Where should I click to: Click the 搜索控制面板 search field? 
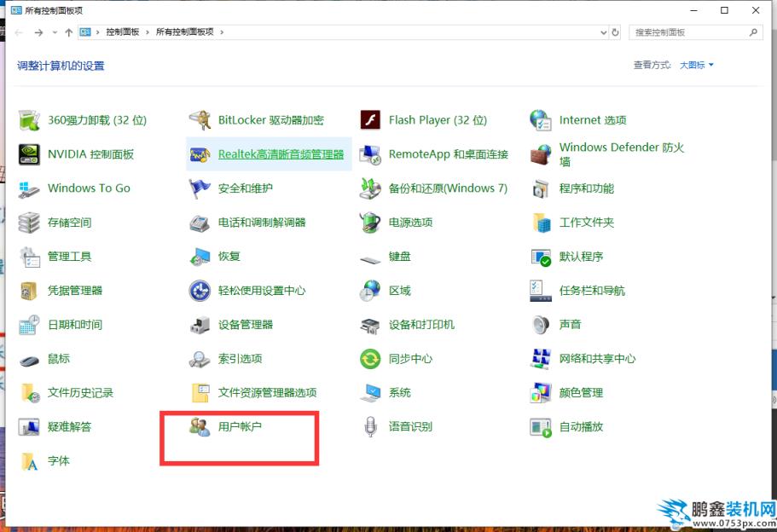point(696,32)
